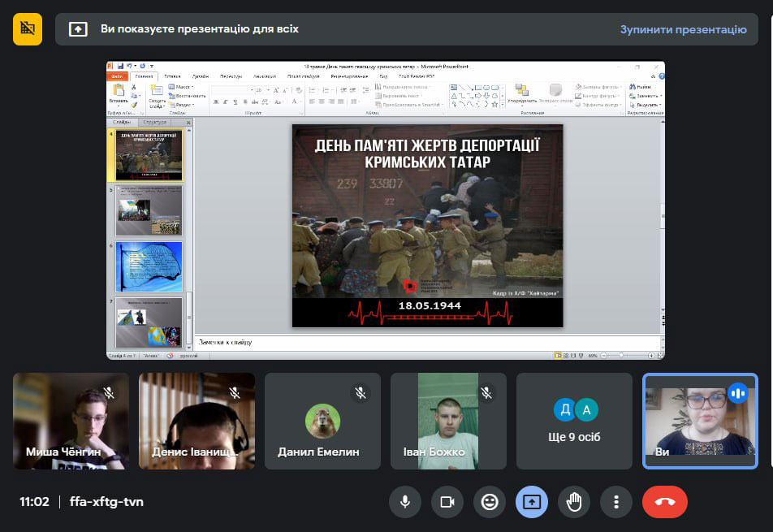This screenshot has height=532, width=773.
Task: Switch to the Структура outline pane tab
Action: pos(155,123)
